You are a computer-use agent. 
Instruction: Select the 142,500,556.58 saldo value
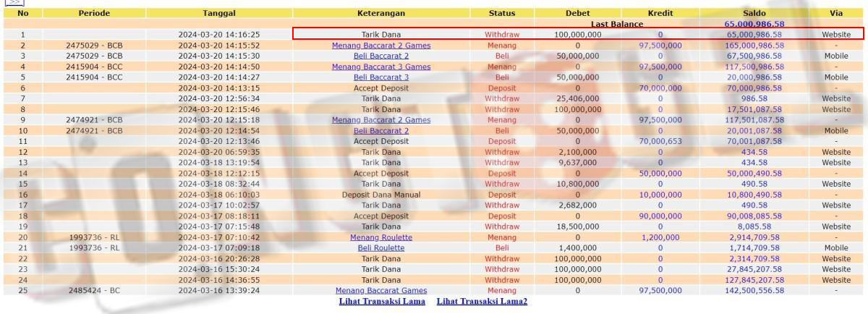(x=754, y=291)
